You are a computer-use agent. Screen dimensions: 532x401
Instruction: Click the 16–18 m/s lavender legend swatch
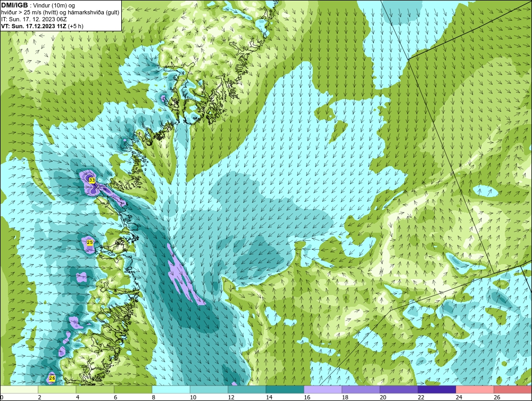323,389
